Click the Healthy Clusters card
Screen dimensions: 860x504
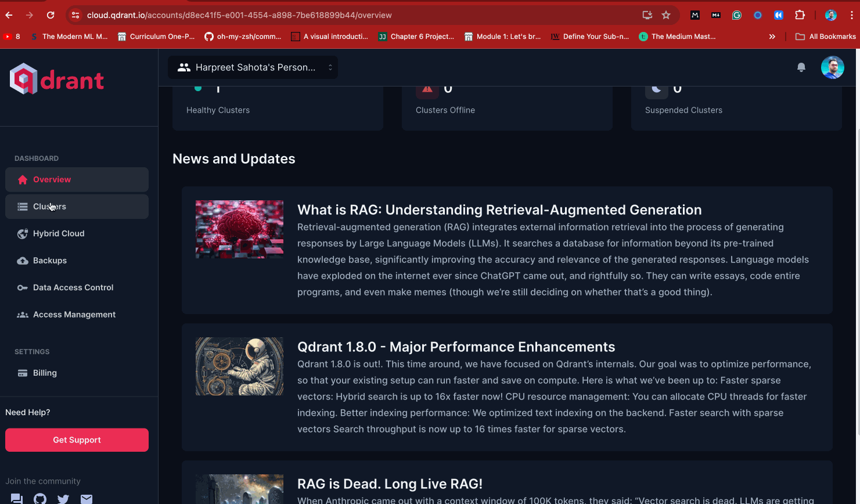point(278,108)
